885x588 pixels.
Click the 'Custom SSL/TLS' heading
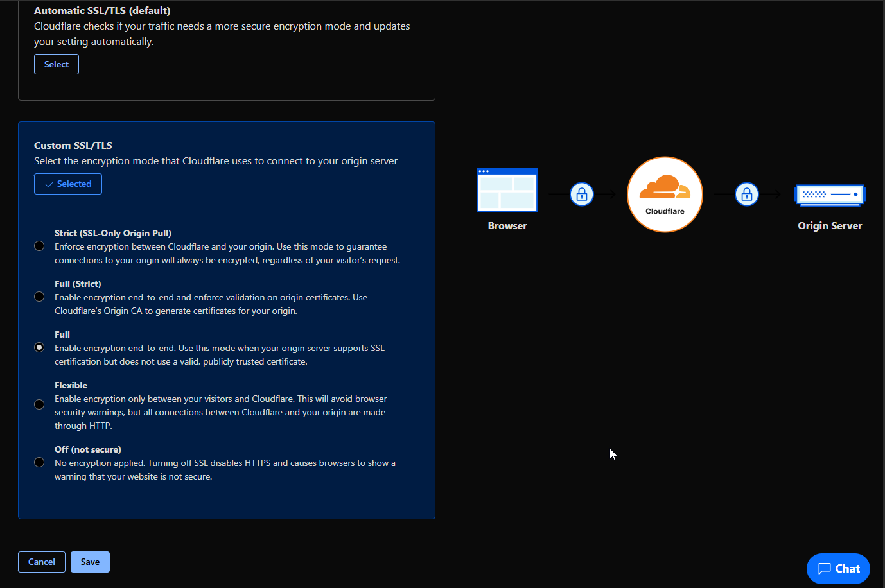(x=73, y=146)
